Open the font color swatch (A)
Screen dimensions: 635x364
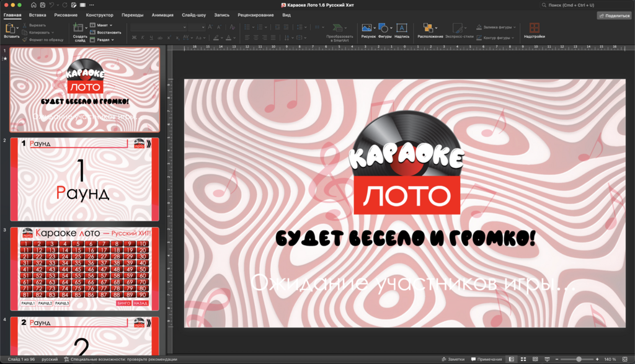point(228,38)
